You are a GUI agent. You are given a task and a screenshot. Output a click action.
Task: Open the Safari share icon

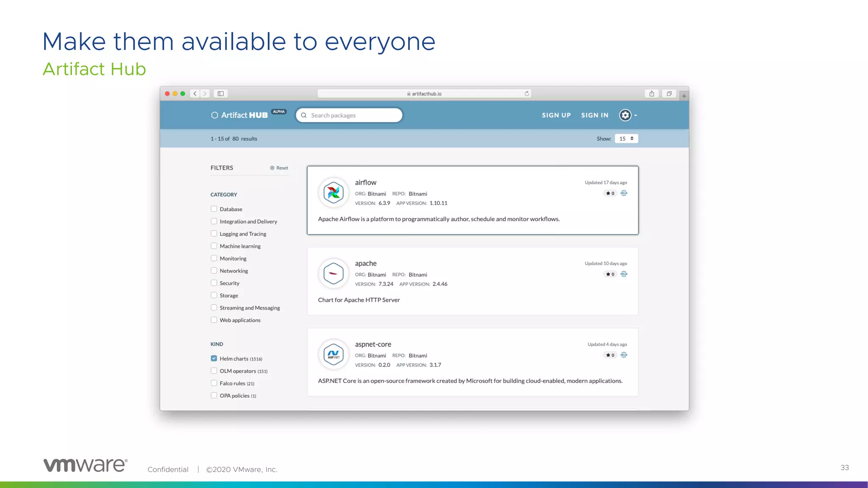(x=652, y=94)
